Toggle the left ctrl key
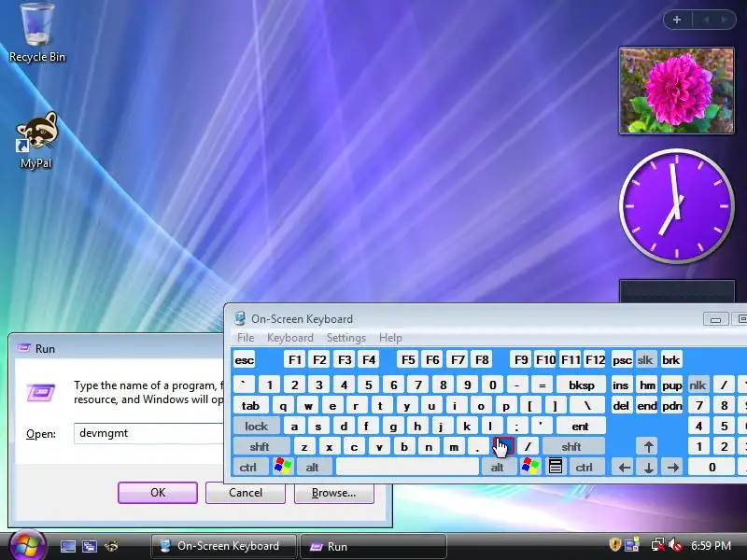Screen dimensions: 747x560 (x=248, y=468)
